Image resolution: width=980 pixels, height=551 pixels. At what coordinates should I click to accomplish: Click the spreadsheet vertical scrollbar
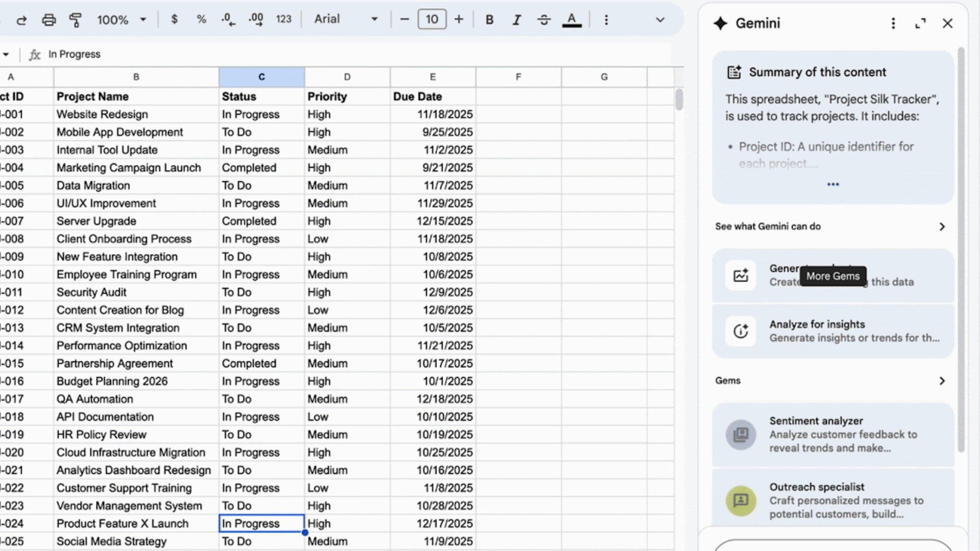point(679,99)
